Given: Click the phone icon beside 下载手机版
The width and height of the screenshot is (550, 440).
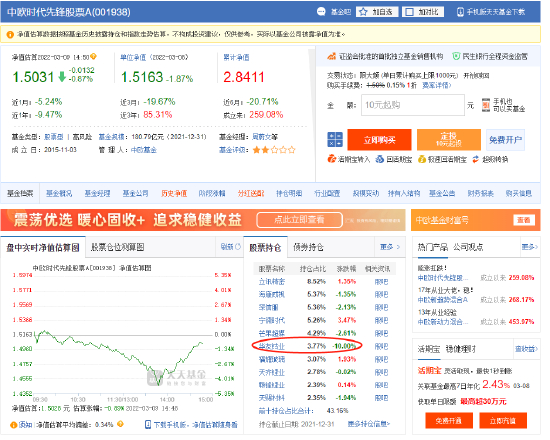Looking at the screenshot, I should [148, 425].
